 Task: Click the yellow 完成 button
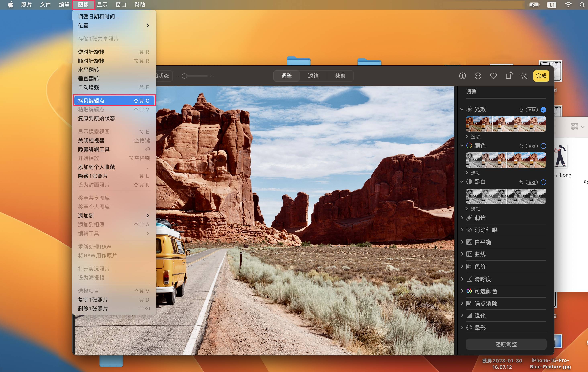(541, 76)
